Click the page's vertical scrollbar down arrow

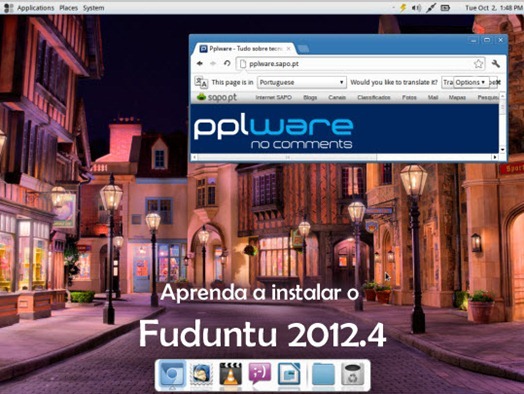pos(503,150)
